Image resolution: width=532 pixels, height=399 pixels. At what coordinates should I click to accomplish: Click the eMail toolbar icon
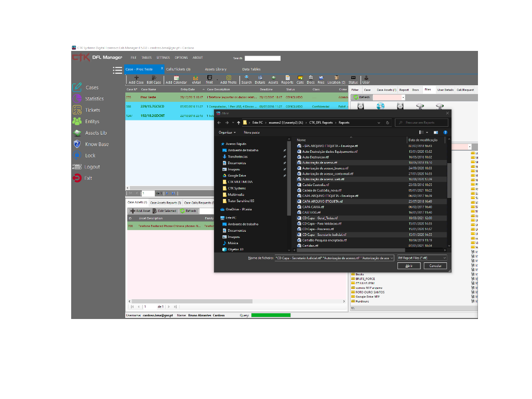tap(196, 77)
